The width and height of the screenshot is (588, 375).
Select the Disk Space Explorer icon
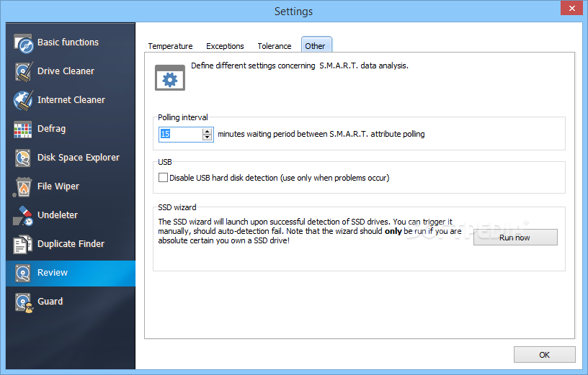pyautogui.click(x=23, y=158)
